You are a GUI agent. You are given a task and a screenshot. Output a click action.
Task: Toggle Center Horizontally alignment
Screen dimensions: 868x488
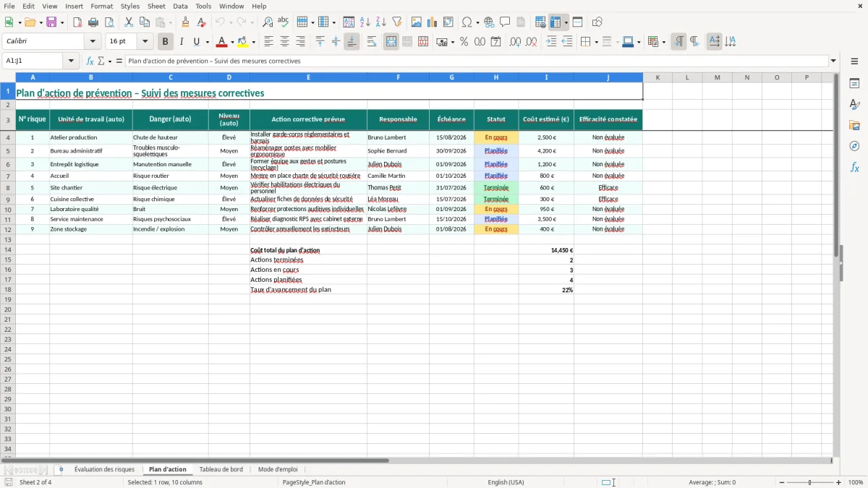click(x=284, y=42)
